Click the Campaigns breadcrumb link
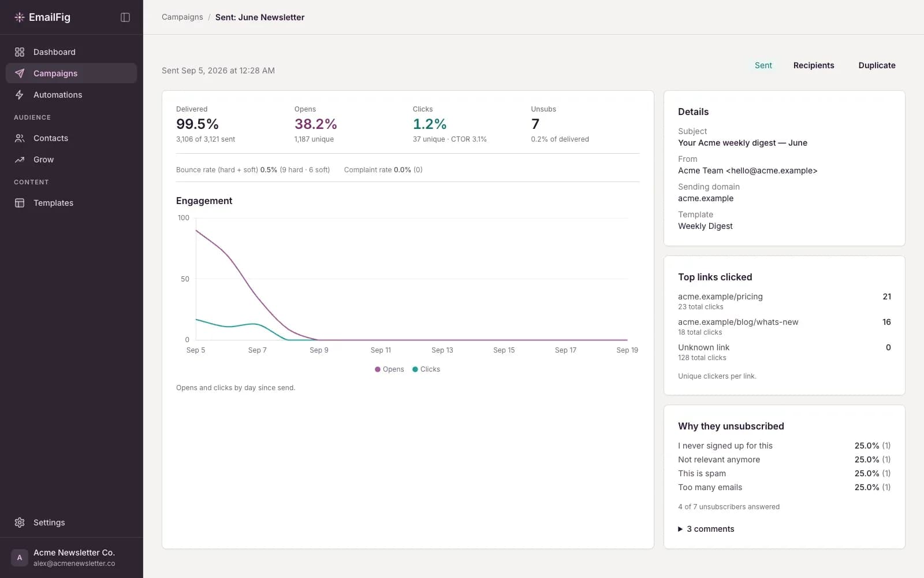The height and width of the screenshot is (578, 924). click(182, 17)
